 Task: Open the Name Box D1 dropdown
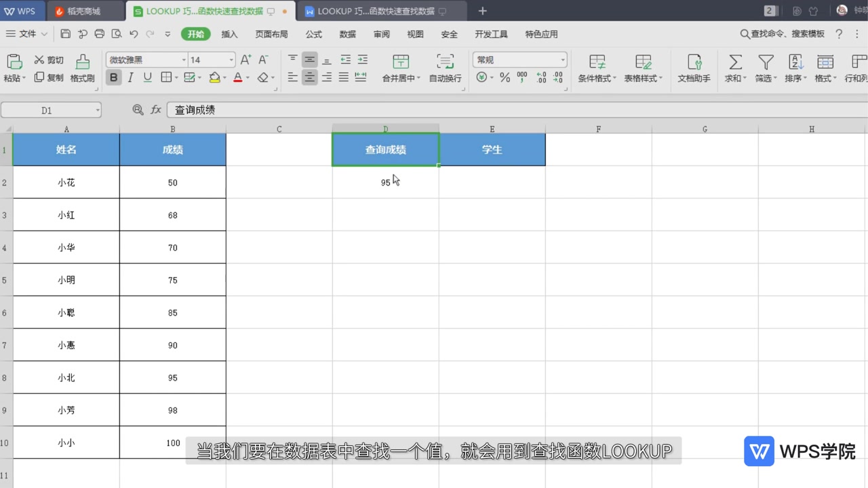98,110
